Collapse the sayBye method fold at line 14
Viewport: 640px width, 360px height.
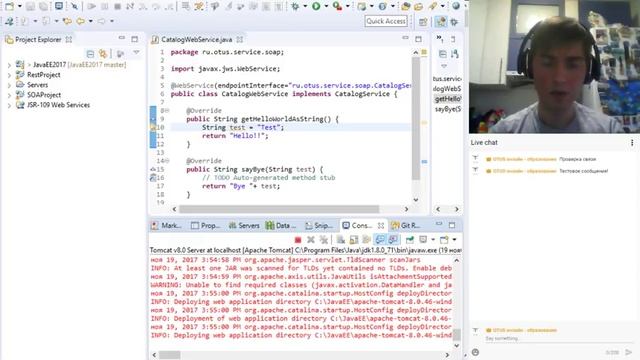[167, 161]
